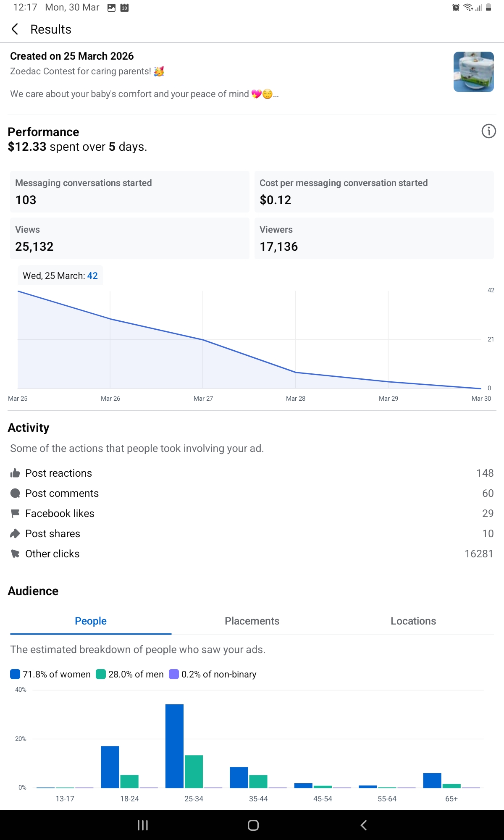This screenshot has height=840, width=504.
Task: Open the ad preview thumbnail image
Action: [473, 72]
